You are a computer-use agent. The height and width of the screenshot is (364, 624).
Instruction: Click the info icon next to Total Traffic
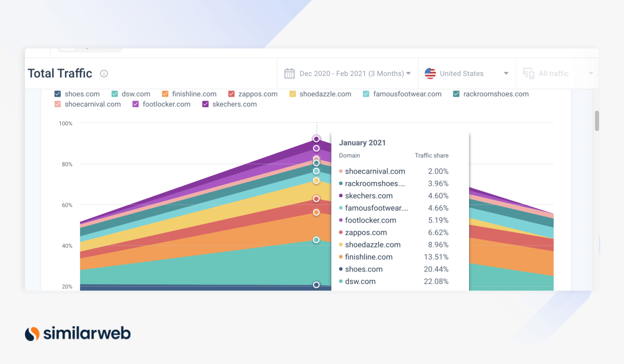click(x=104, y=74)
